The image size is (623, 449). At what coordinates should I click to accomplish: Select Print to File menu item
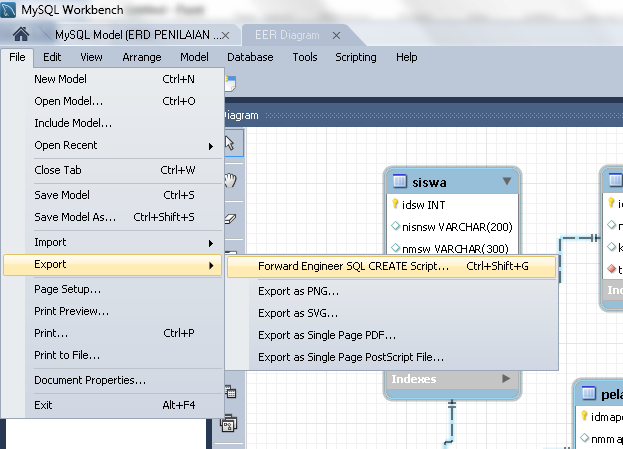(x=112, y=355)
